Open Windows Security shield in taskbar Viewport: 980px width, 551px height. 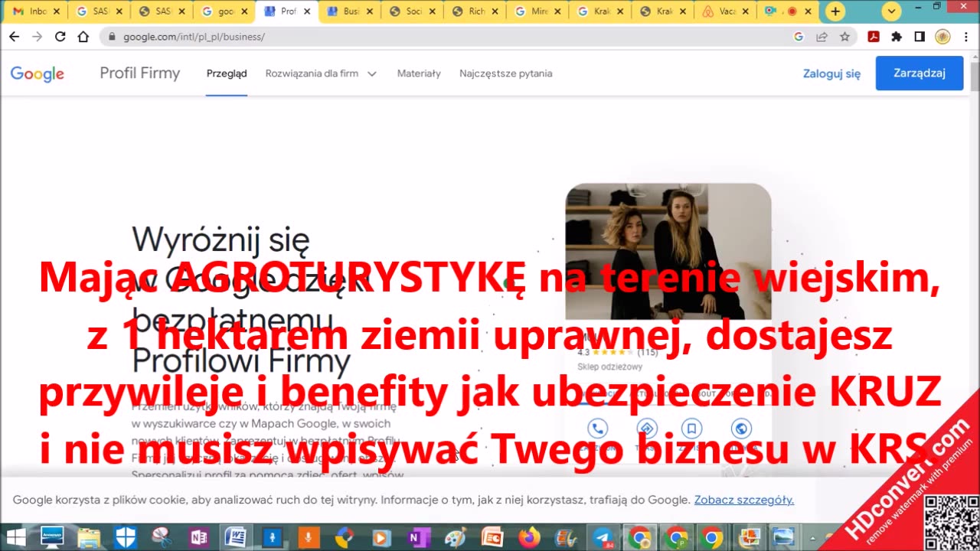[x=126, y=538]
